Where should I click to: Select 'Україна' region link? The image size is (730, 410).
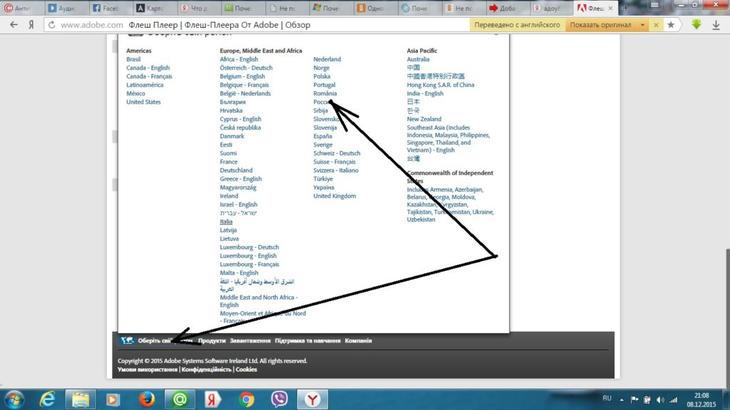324,188
